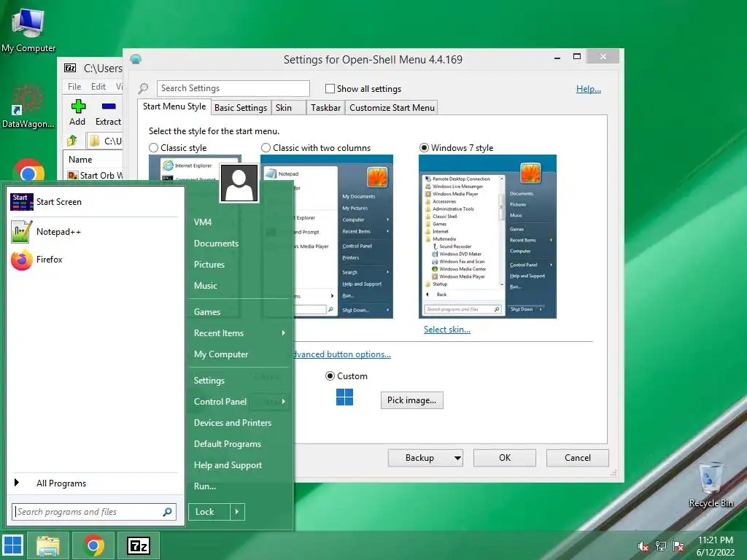Click the network tray icon
747x560 pixels.
click(x=661, y=546)
